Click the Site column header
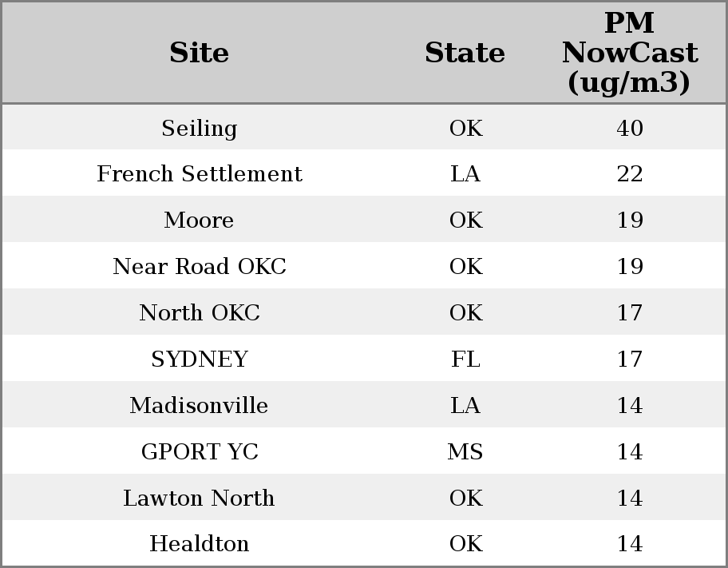The width and height of the screenshot is (728, 568). pos(199,54)
